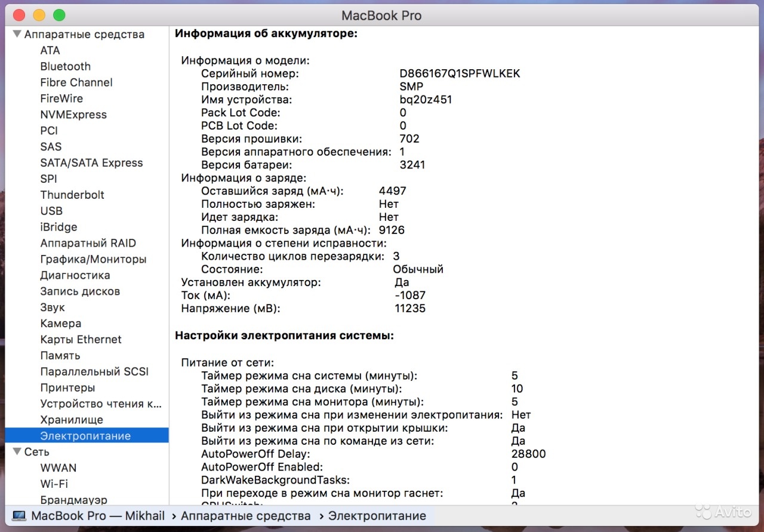Show FireWire information
Viewport: 764px width, 532px height.
(61, 99)
